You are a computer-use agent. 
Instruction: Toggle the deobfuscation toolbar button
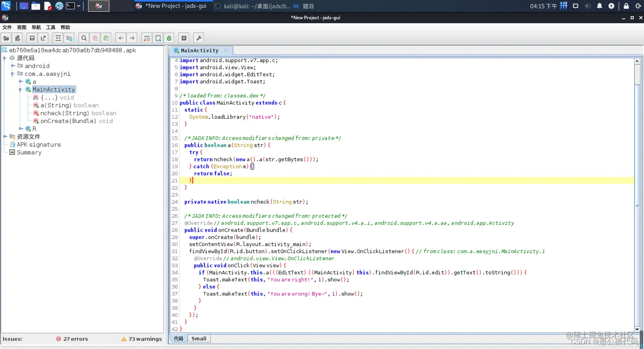[147, 38]
